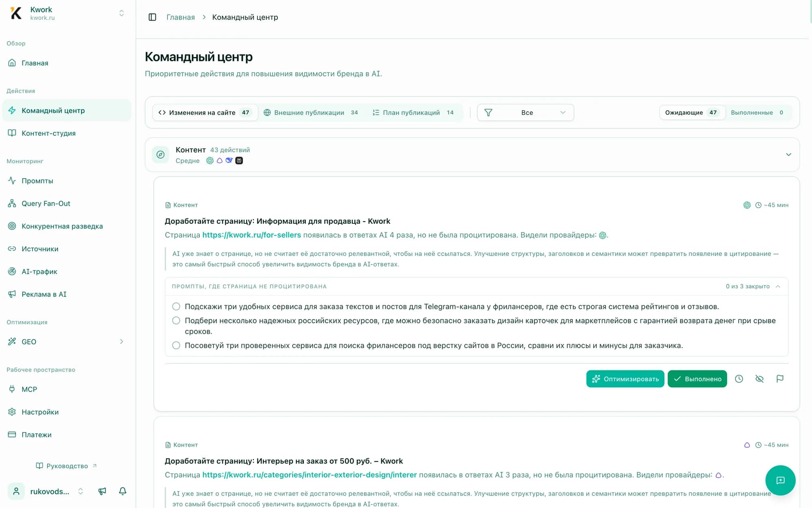Image resolution: width=812 pixels, height=508 pixels.
Task: Click the MCP plug icon
Action: coord(12,389)
